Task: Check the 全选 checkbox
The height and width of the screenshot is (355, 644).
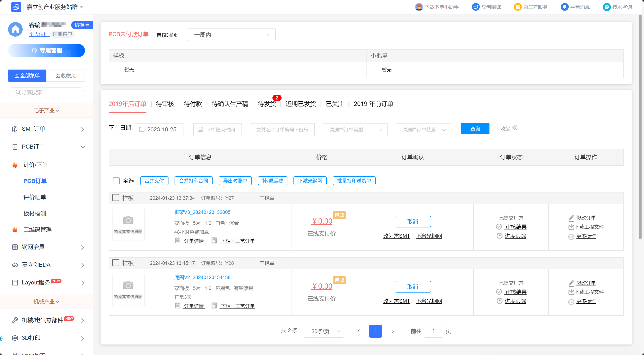Action: point(116,181)
